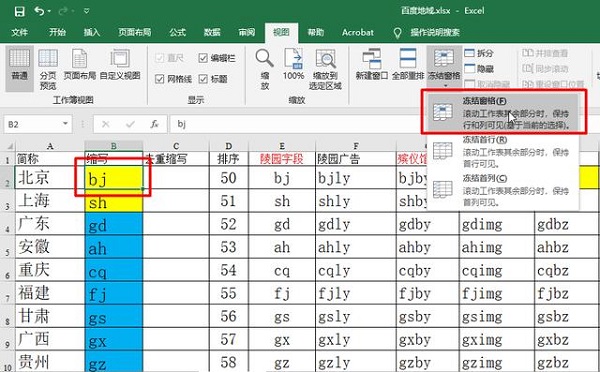Select cell containing fjimg
The width and height of the screenshot is (600, 372).
496,294
